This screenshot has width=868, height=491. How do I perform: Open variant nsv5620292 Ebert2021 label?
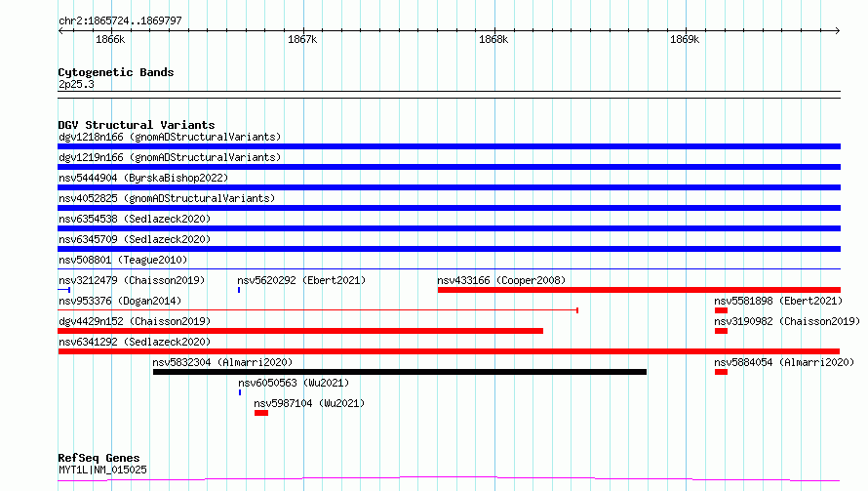(301, 280)
